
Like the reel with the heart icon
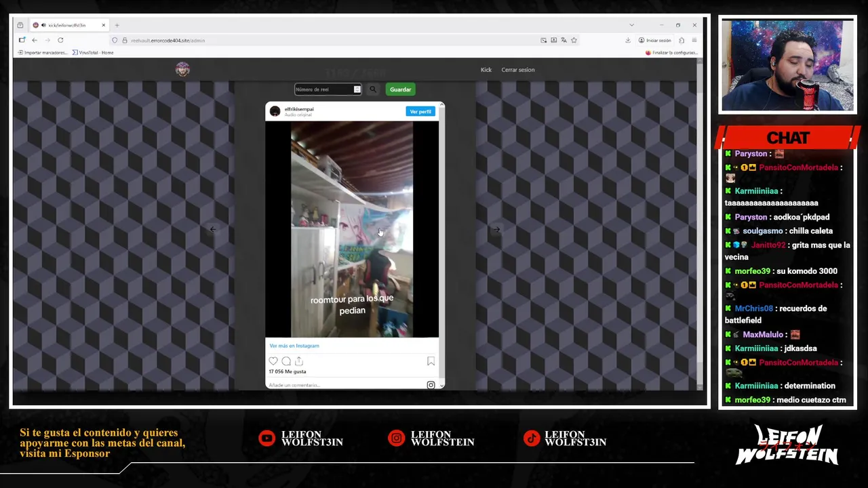click(273, 361)
